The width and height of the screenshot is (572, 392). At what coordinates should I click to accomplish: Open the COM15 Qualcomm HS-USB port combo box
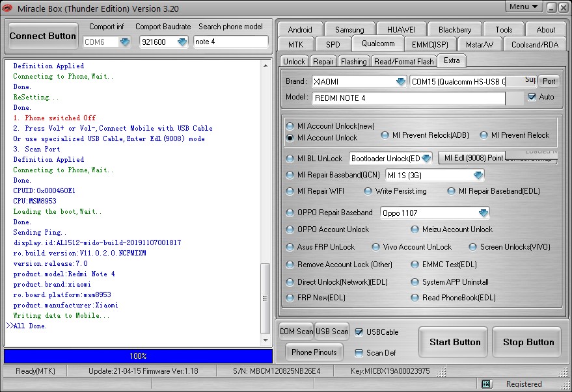(x=473, y=82)
